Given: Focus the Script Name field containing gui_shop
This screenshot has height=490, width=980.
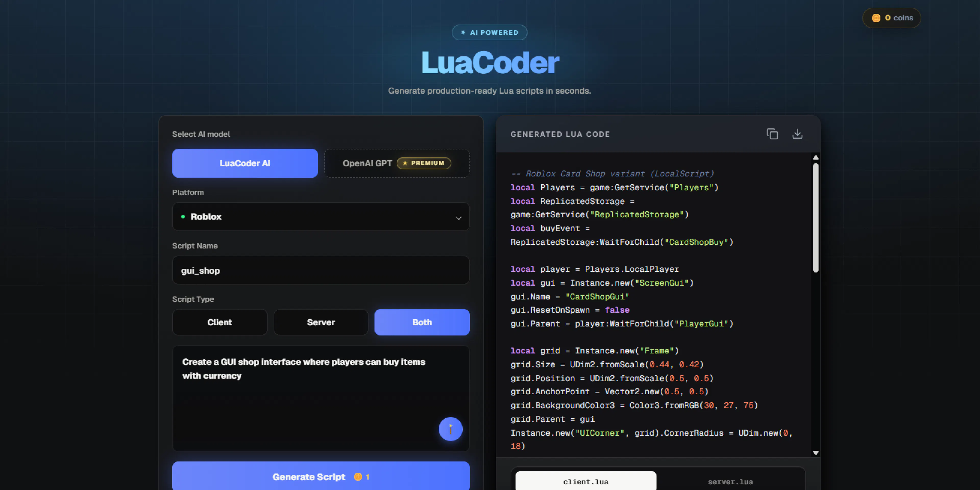Looking at the screenshot, I should tap(321, 270).
